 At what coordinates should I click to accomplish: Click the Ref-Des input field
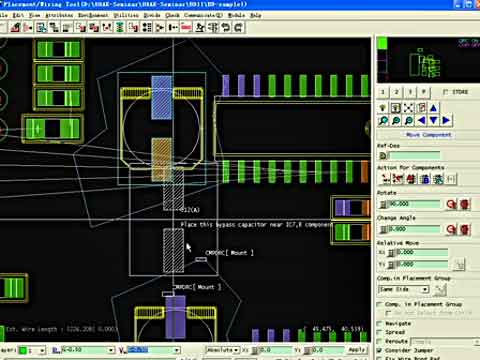tap(414, 155)
